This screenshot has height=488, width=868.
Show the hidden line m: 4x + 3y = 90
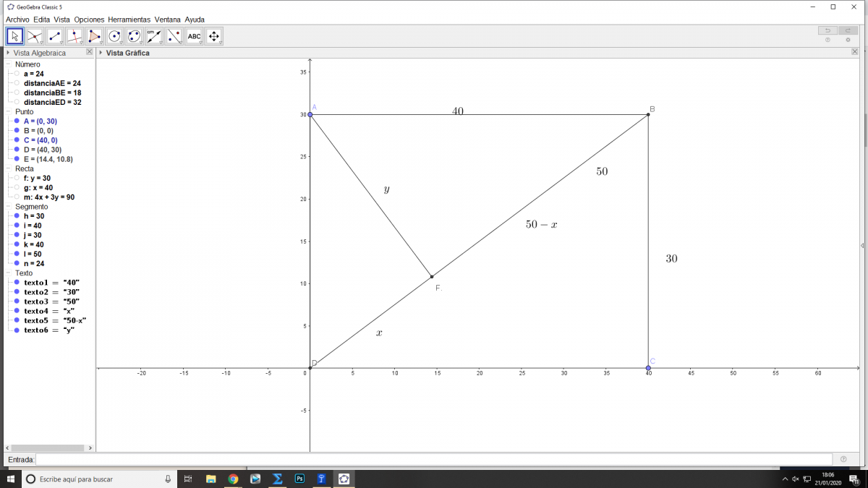(17, 197)
